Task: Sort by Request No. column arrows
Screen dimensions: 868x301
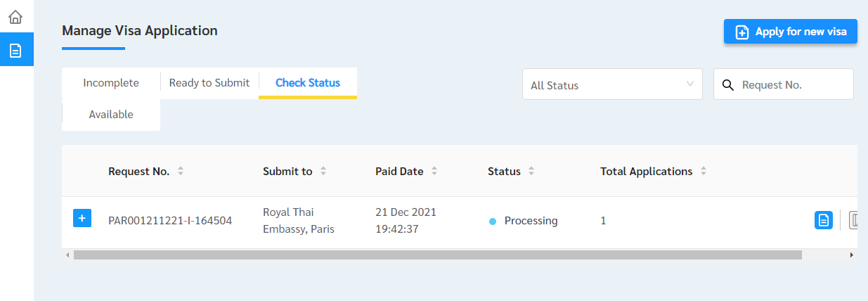Action: [x=181, y=171]
